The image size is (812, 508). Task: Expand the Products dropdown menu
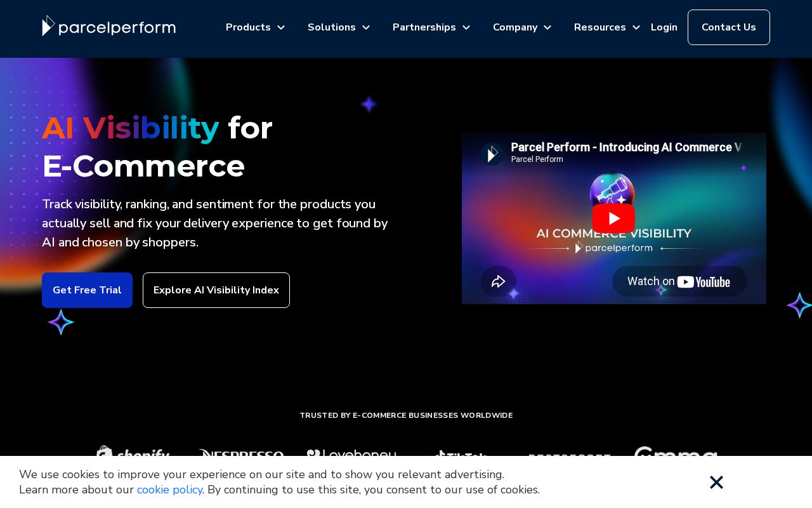[255, 27]
